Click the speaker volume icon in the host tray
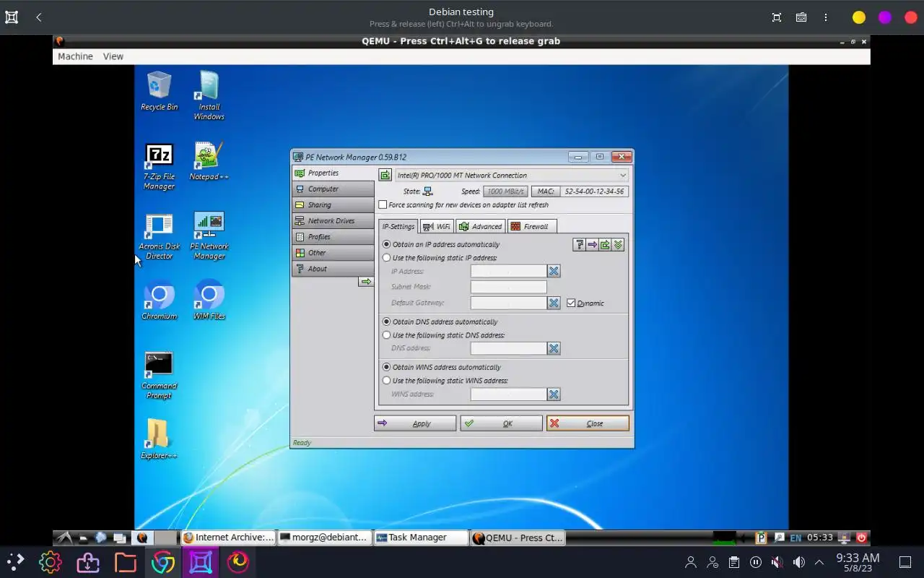This screenshot has width=924, height=578. click(798, 562)
